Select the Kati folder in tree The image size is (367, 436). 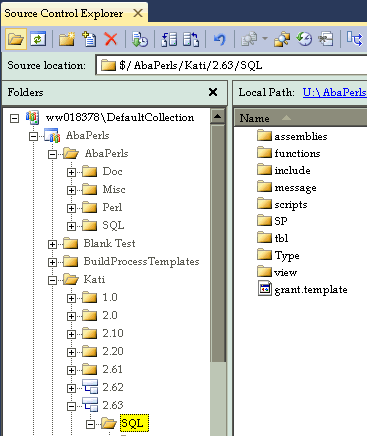pyautogui.click(x=94, y=279)
